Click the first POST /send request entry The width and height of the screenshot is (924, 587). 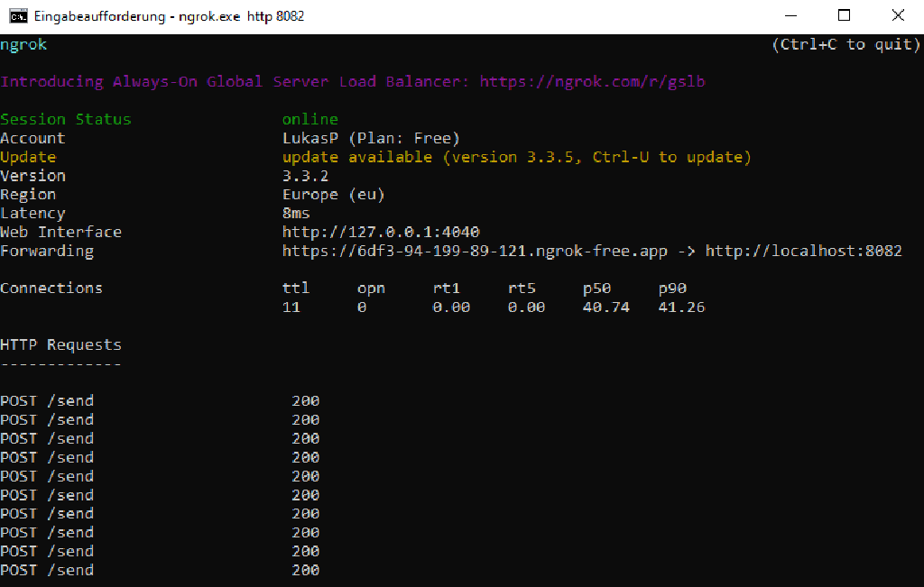click(x=46, y=400)
